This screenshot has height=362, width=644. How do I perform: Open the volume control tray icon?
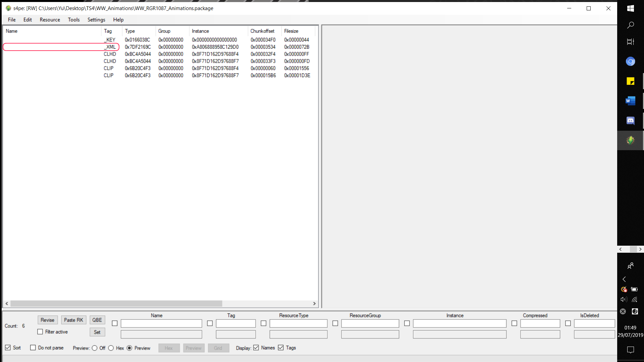click(624, 300)
